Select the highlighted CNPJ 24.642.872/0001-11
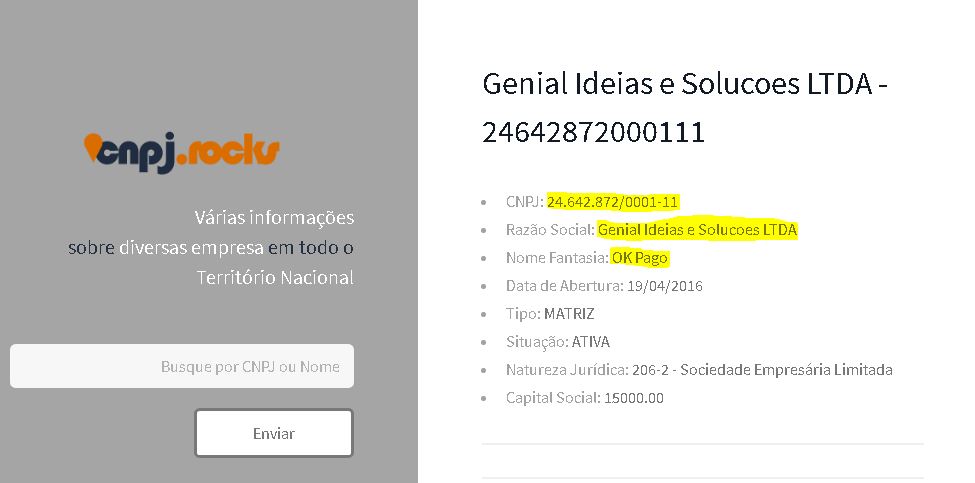The image size is (975, 483). pos(612,202)
